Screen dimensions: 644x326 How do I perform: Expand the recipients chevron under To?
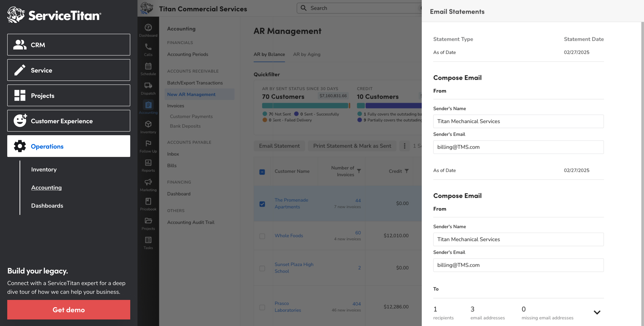597,312
